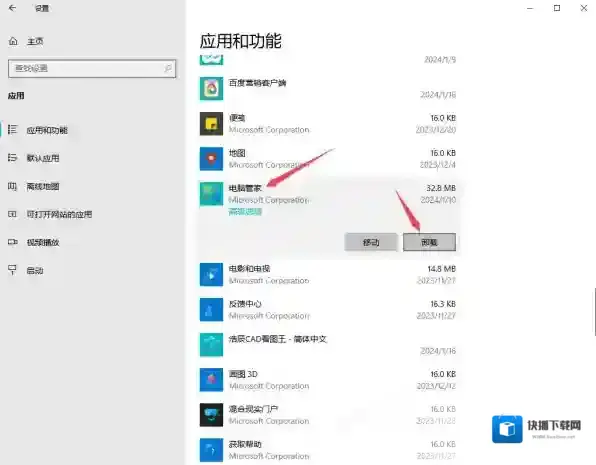Click the 应用和功能 page heading

[x=241, y=41]
